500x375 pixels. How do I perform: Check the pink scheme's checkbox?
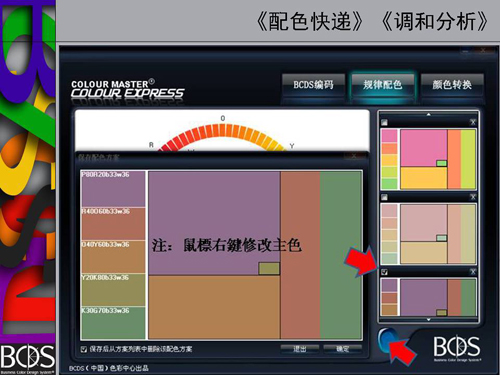pos(384,122)
